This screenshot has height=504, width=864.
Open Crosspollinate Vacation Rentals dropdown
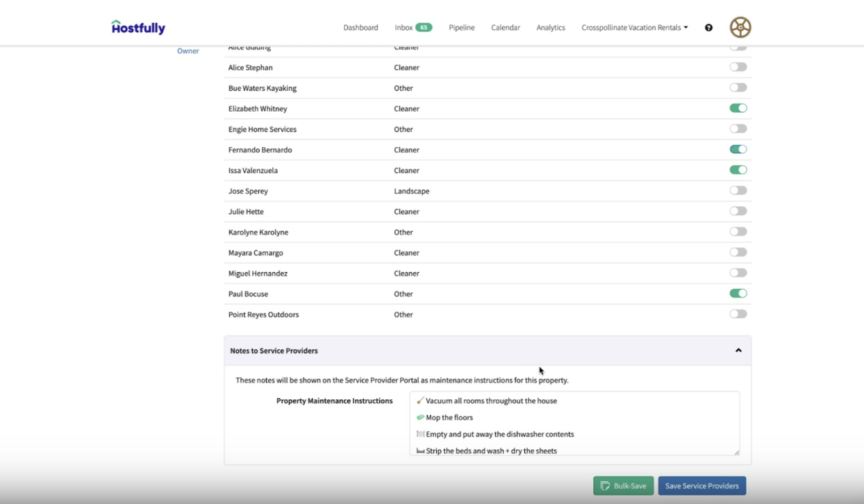633,27
